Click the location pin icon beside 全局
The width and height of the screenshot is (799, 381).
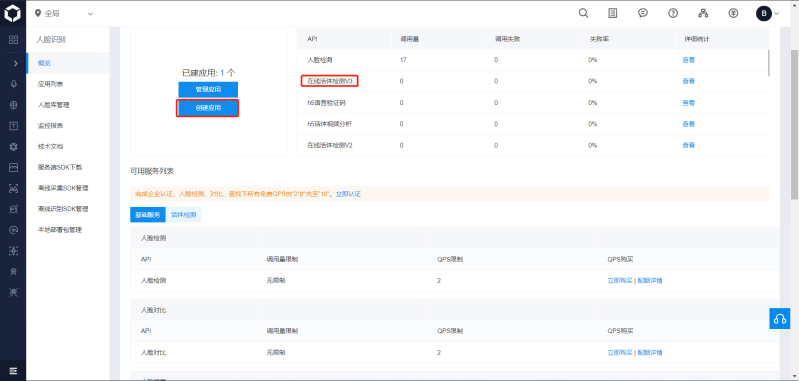38,13
